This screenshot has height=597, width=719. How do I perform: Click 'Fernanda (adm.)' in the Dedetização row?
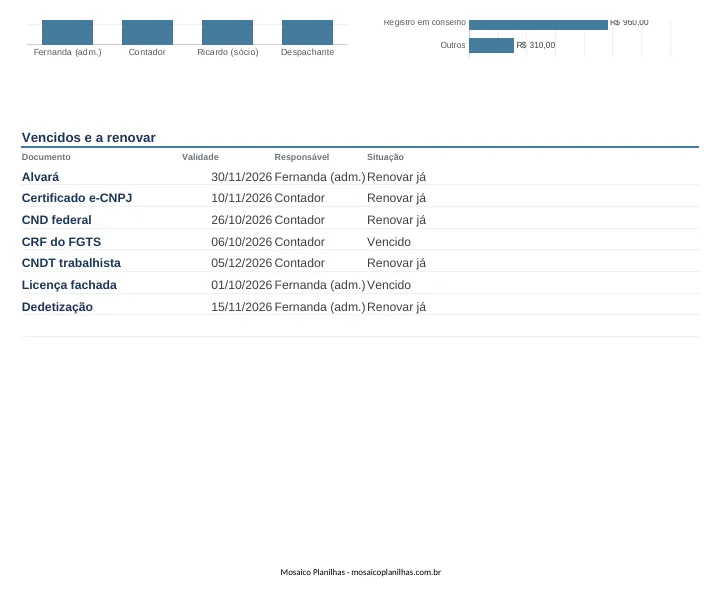(320, 307)
